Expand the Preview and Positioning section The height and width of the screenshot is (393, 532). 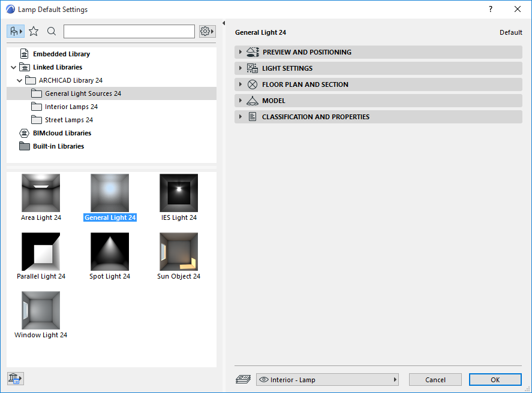pos(240,52)
